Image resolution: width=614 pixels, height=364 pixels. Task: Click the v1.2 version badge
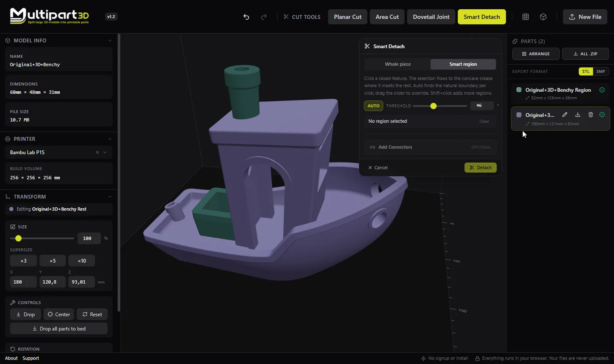[111, 17]
